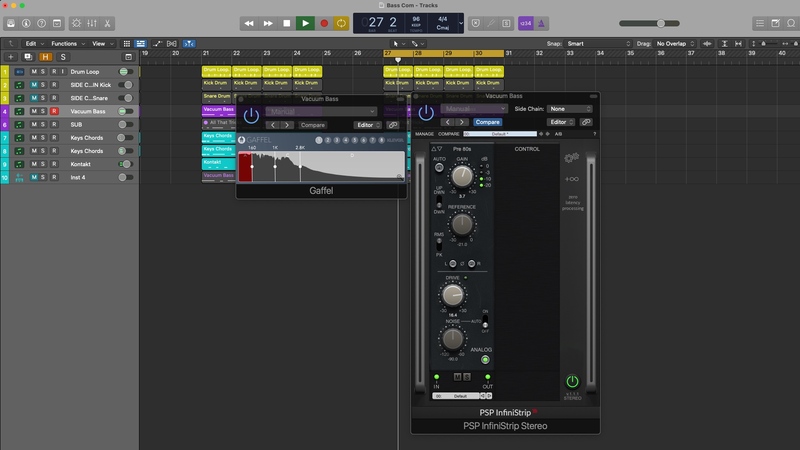The image size is (800, 450).
Task: Open the Functions menu
Action: coord(66,44)
